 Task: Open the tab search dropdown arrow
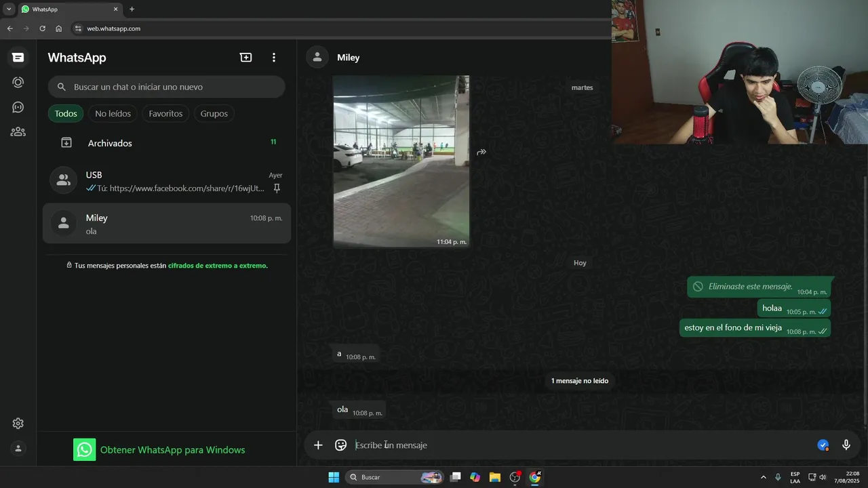click(9, 9)
